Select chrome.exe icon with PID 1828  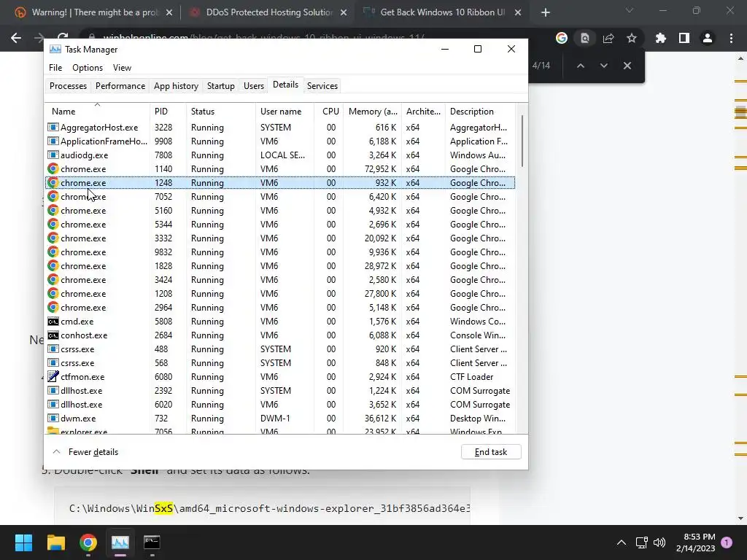coord(53,265)
